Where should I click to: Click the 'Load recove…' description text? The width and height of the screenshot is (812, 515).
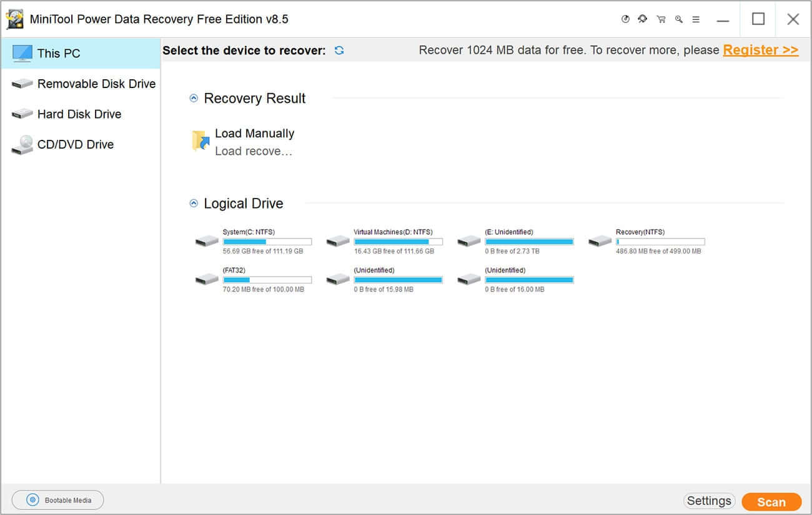click(254, 151)
